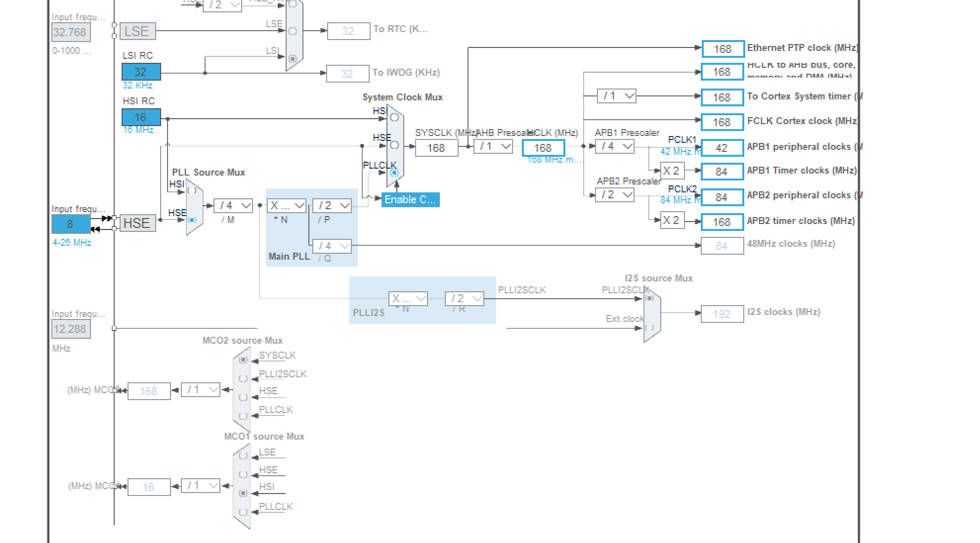Open the APB1 Prescaler dropdown
This screenshot has height=543, width=980.
(x=614, y=146)
